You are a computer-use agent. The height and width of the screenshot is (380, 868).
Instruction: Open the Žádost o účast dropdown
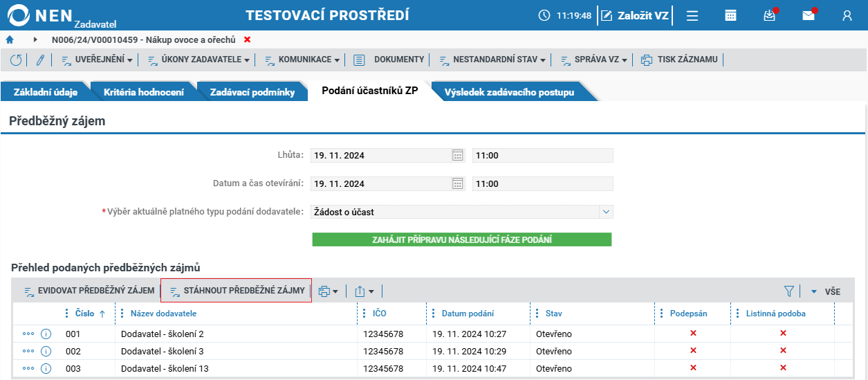(461, 212)
